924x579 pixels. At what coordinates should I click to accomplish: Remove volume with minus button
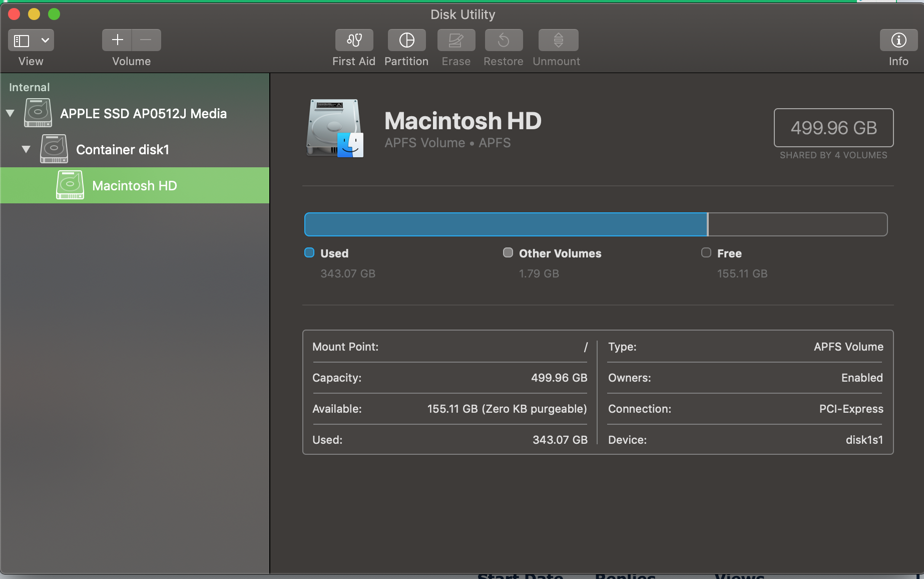pos(146,40)
